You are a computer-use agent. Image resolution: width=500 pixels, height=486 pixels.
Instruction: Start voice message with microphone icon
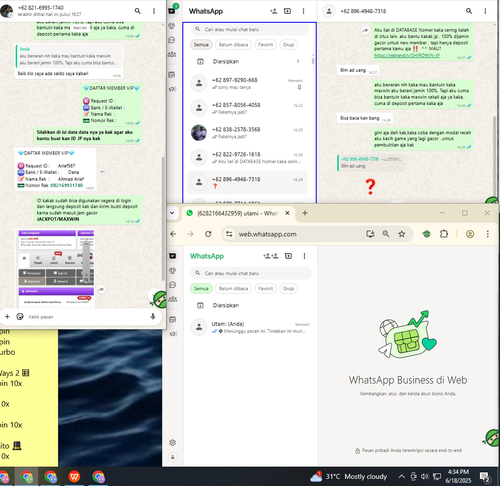153,316
